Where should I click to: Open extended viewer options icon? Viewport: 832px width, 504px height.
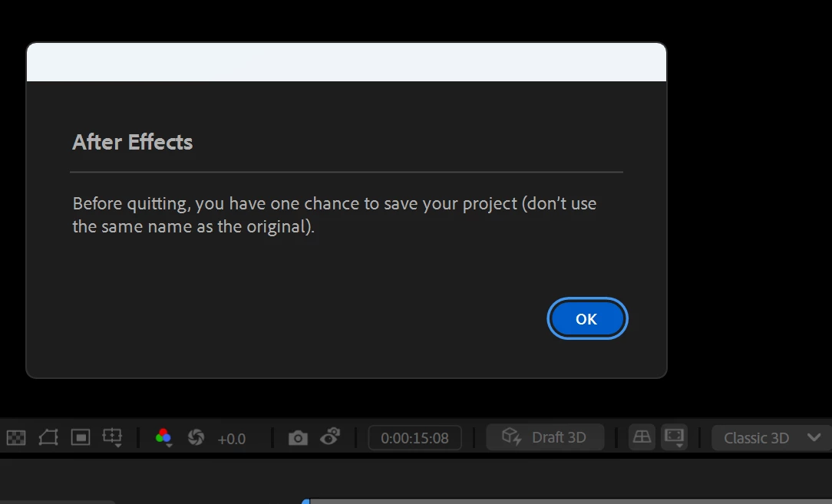click(x=675, y=437)
